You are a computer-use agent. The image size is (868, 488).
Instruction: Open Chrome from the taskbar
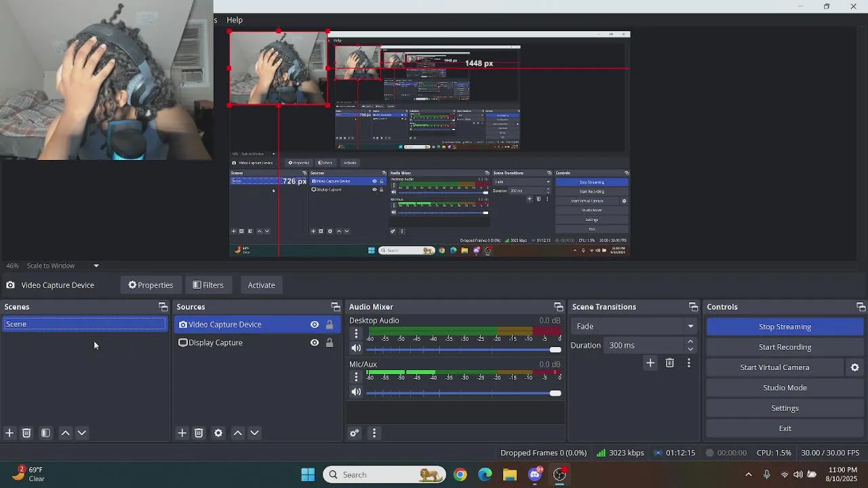[x=460, y=474]
